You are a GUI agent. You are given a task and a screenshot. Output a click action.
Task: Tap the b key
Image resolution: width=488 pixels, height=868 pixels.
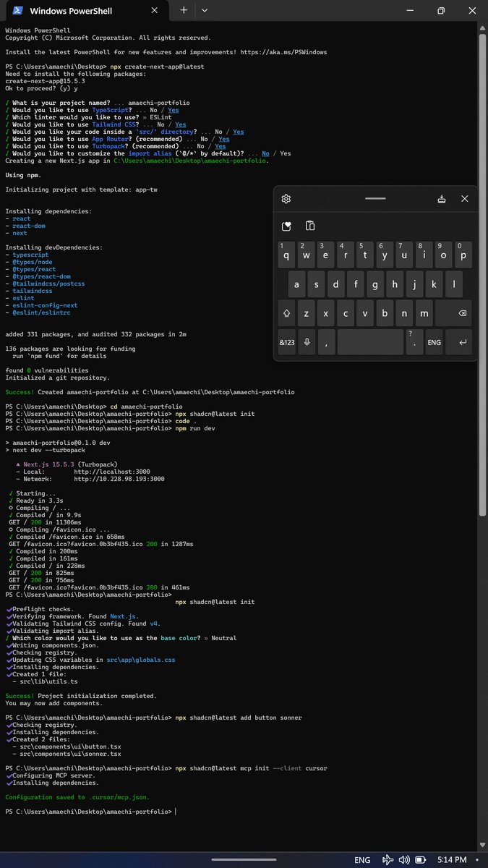tap(385, 313)
